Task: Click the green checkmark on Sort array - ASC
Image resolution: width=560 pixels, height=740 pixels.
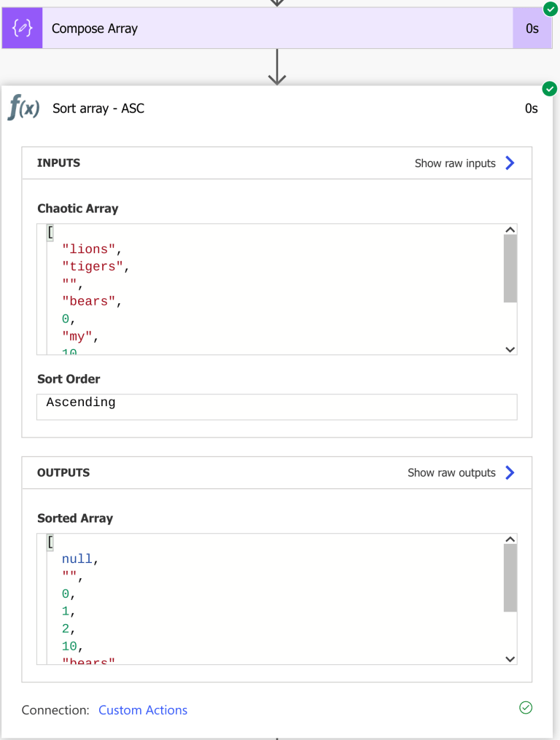Action: (550, 88)
